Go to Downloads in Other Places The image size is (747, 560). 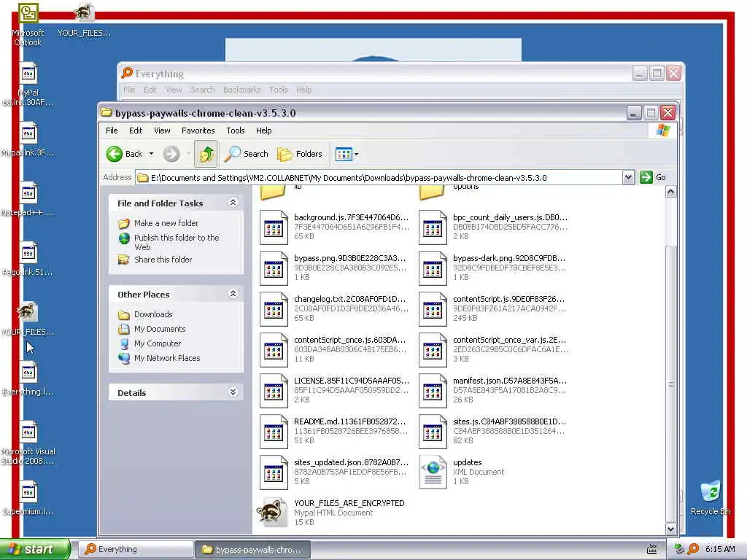click(x=153, y=314)
